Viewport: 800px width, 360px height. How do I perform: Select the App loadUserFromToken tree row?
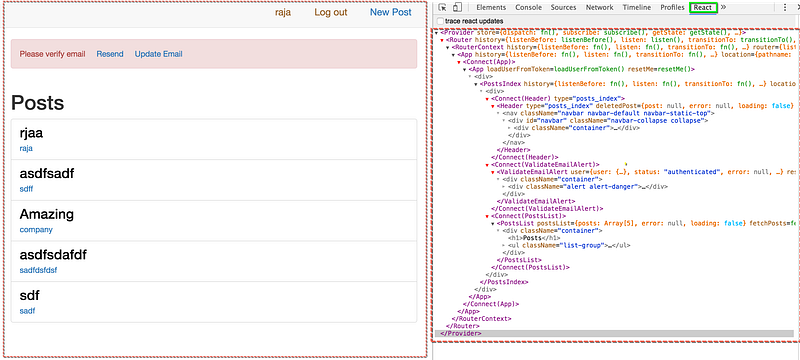(581, 69)
